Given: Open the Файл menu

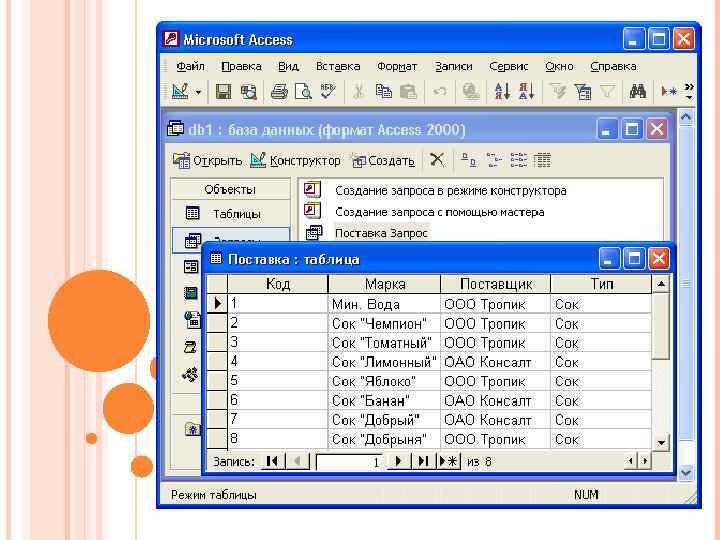Looking at the screenshot, I should (x=190, y=67).
